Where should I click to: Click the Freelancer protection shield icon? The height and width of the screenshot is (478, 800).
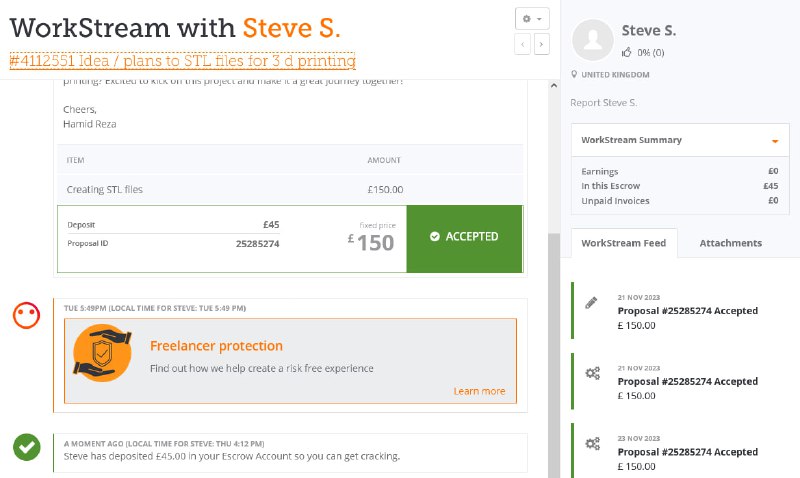pyautogui.click(x=102, y=353)
